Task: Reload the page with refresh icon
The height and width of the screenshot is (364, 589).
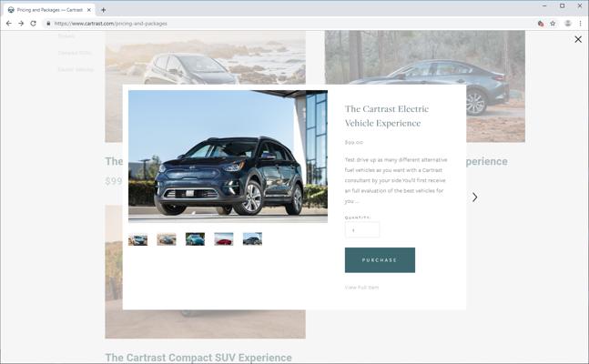Action: point(33,24)
